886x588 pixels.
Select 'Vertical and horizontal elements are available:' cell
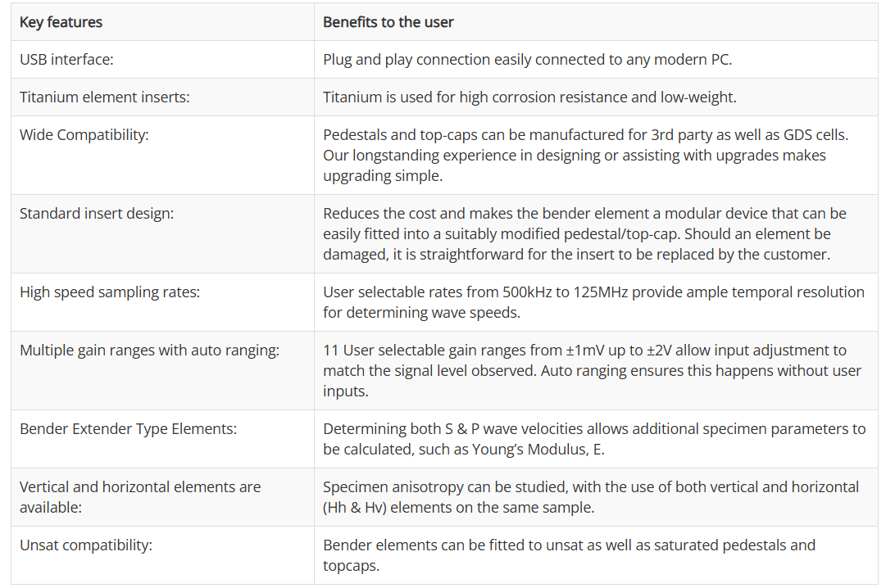(x=140, y=496)
